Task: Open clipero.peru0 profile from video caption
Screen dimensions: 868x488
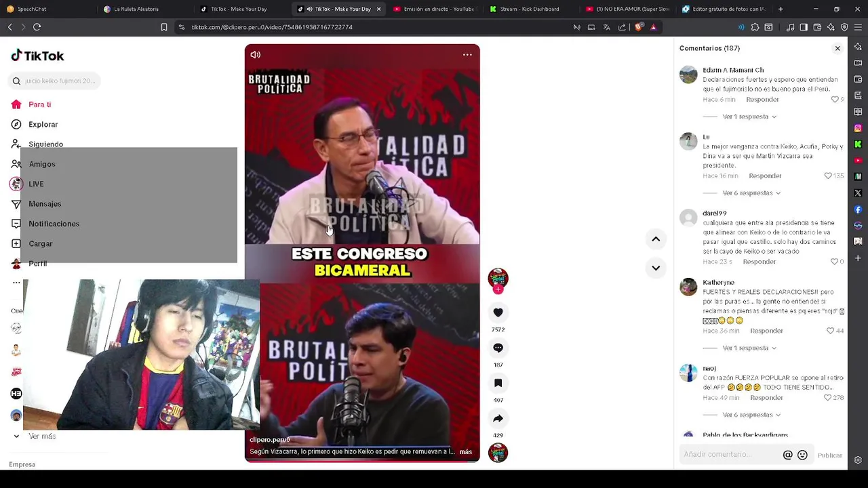Action: [x=269, y=440]
